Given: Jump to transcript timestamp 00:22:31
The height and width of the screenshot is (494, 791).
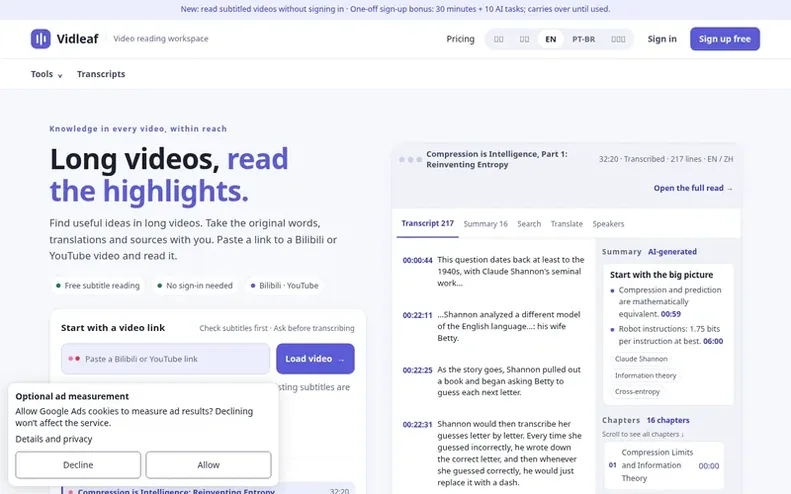Looking at the screenshot, I should pyautogui.click(x=417, y=425).
